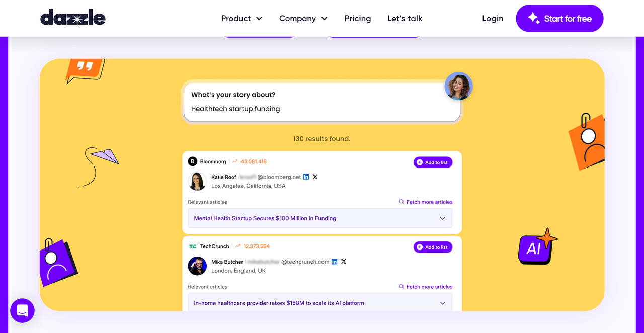The image size is (644, 333).
Task: Fetch more articles for Mike Butcher
Action: pyautogui.click(x=426, y=287)
